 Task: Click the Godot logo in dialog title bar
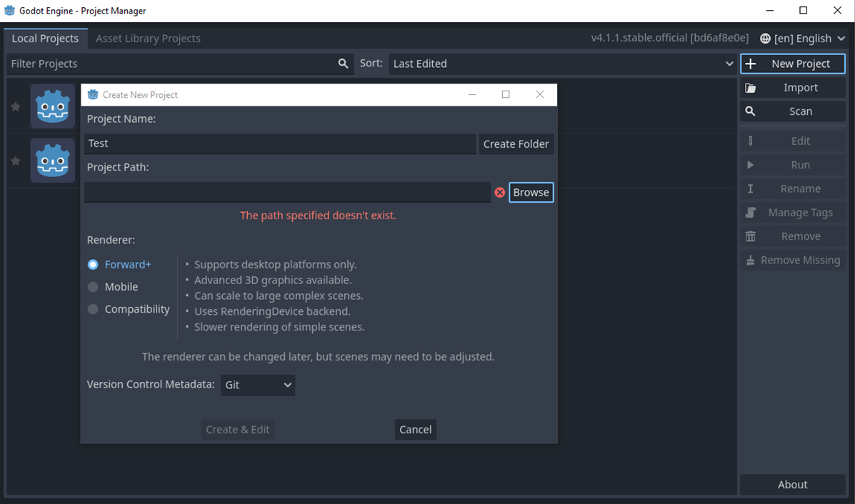(93, 94)
